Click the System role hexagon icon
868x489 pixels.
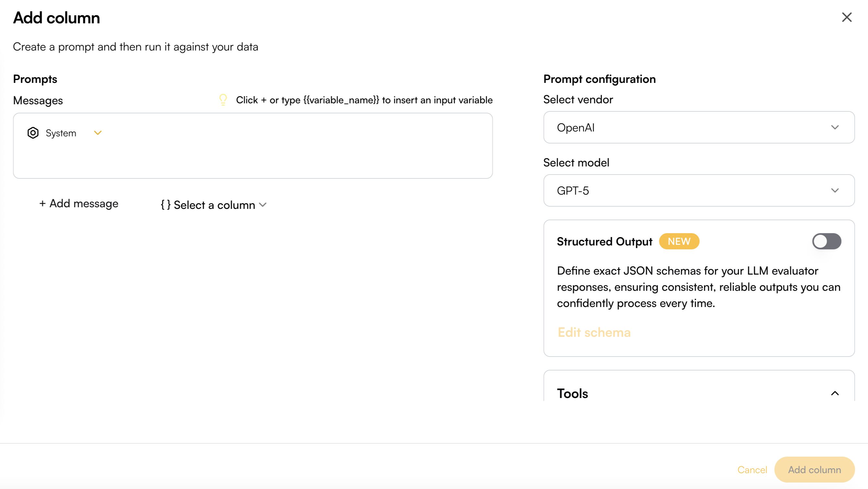tap(33, 133)
